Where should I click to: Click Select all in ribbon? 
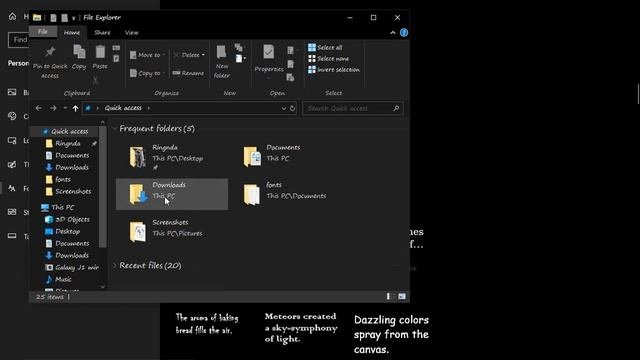[x=325, y=47]
